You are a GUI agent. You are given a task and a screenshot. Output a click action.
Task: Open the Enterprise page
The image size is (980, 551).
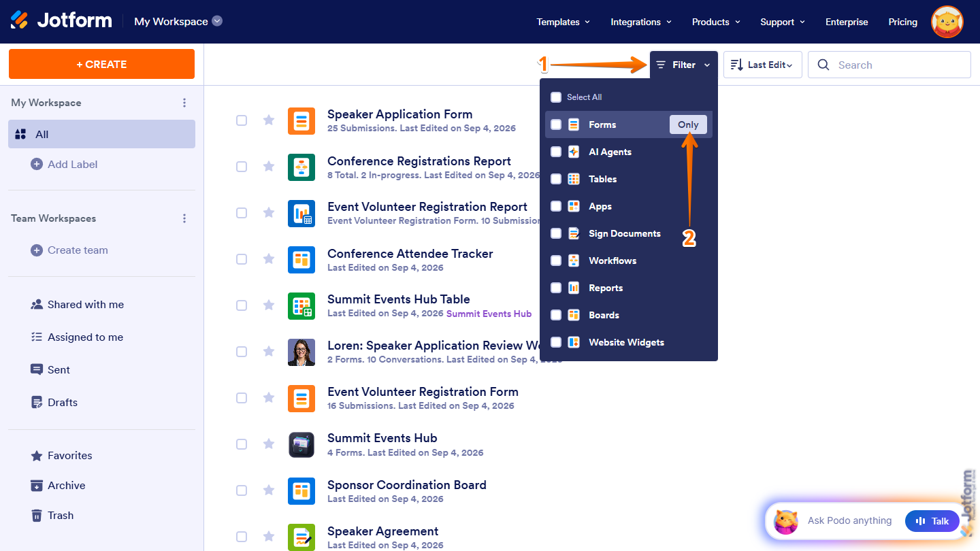pos(847,22)
